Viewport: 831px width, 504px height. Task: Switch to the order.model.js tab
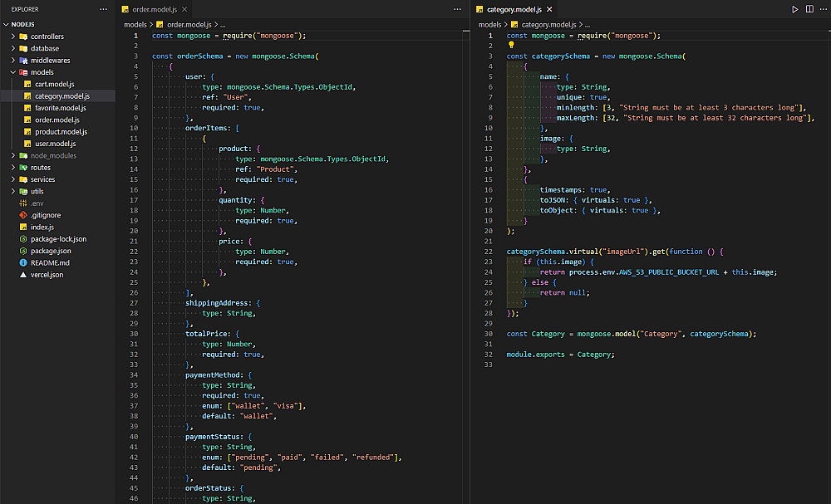click(155, 9)
